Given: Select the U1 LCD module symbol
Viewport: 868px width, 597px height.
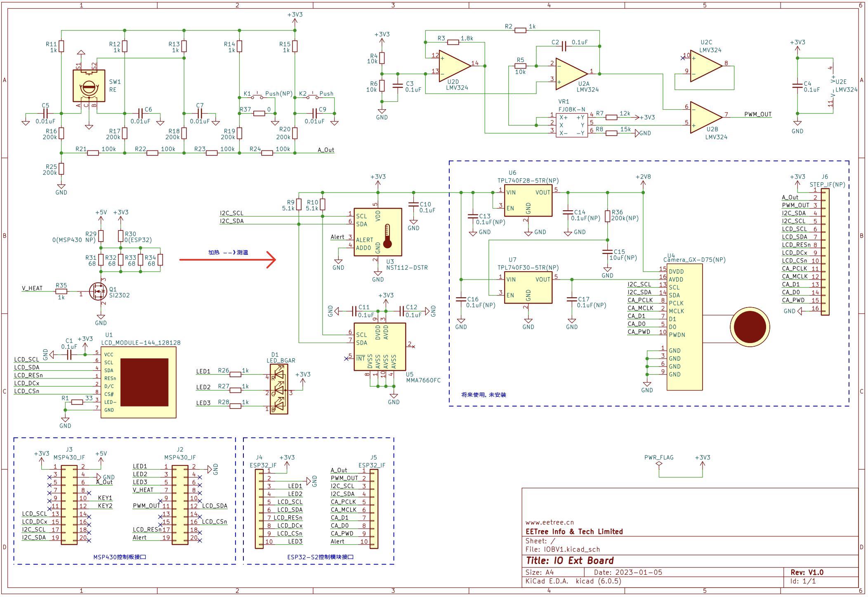Looking at the screenshot, I should [x=138, y=382].
